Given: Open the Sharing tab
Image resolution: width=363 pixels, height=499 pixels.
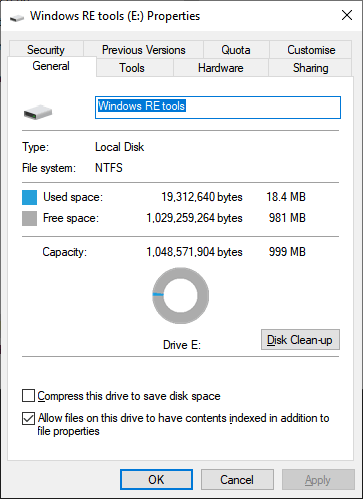Looking at the screenshot, I should (310, 68).
